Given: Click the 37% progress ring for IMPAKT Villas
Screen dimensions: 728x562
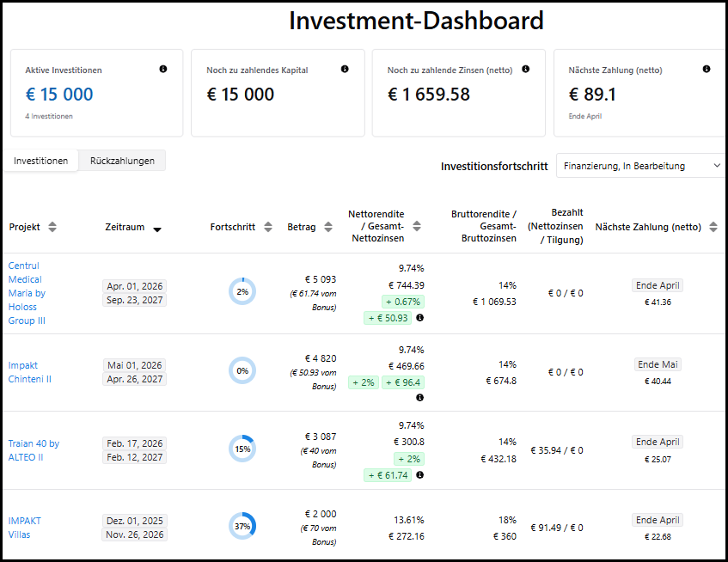Looking at the screenshot, I should [242, 526].
